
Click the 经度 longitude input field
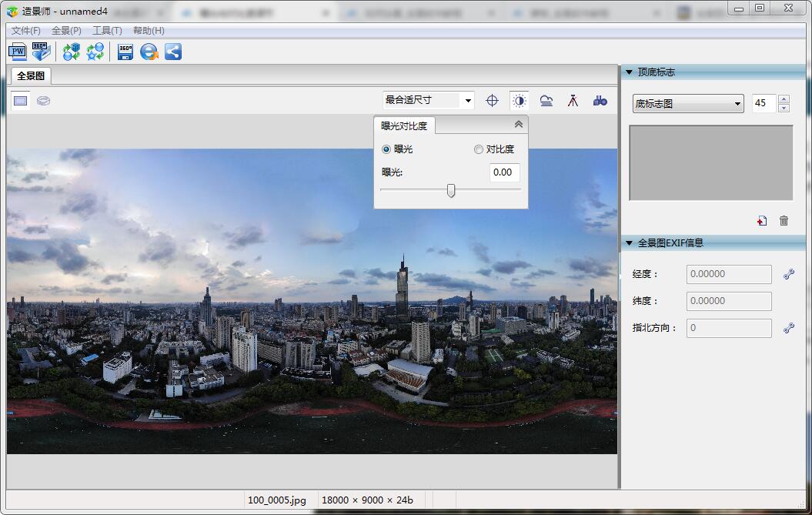pos(729,274)
